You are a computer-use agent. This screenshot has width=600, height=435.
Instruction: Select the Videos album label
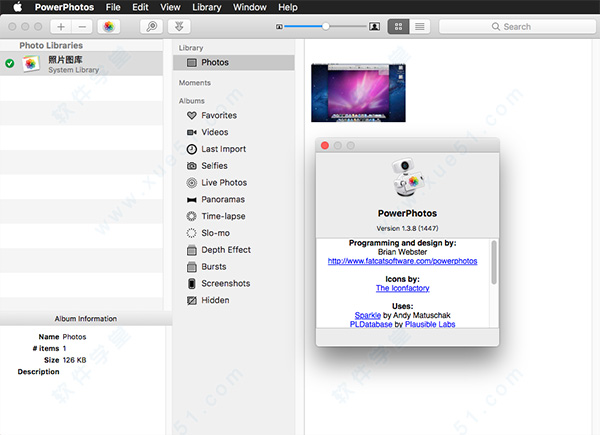click(x=215, y=132)
